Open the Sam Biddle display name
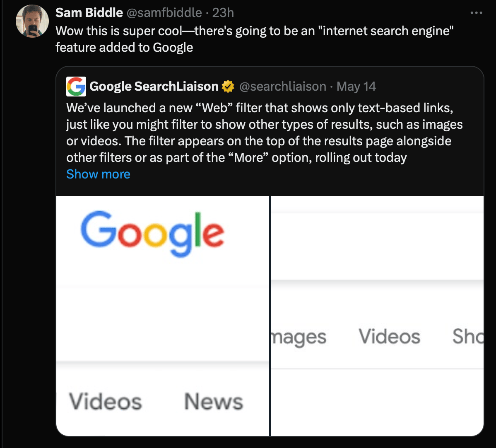Viewport: 496px width, 448px height. tap(89, 13)
